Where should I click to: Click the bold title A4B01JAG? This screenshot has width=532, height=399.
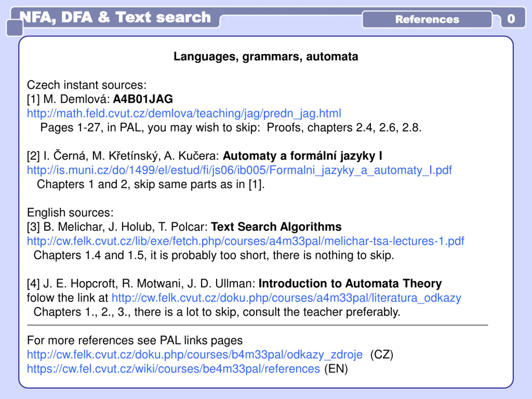pos(143,99)
